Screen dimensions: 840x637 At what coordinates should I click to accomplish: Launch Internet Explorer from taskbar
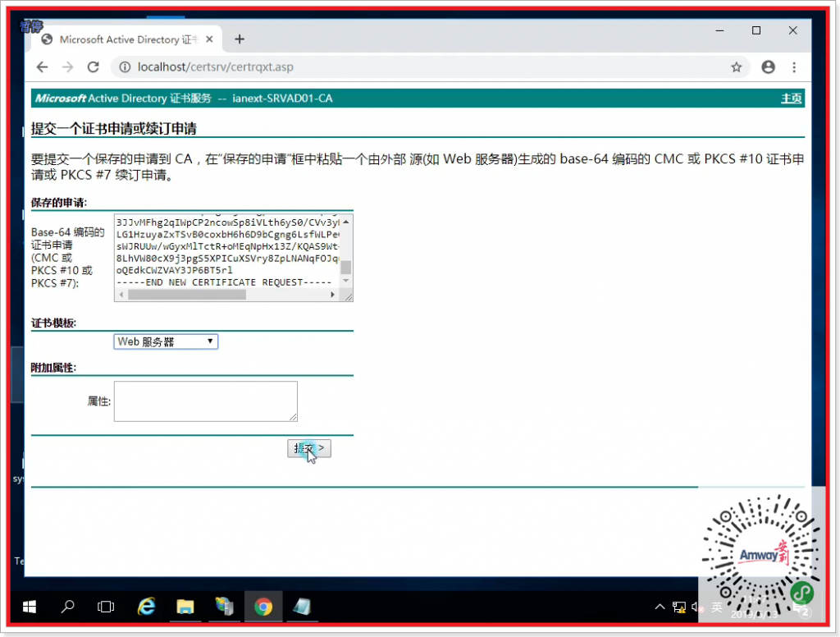(147, 607)
